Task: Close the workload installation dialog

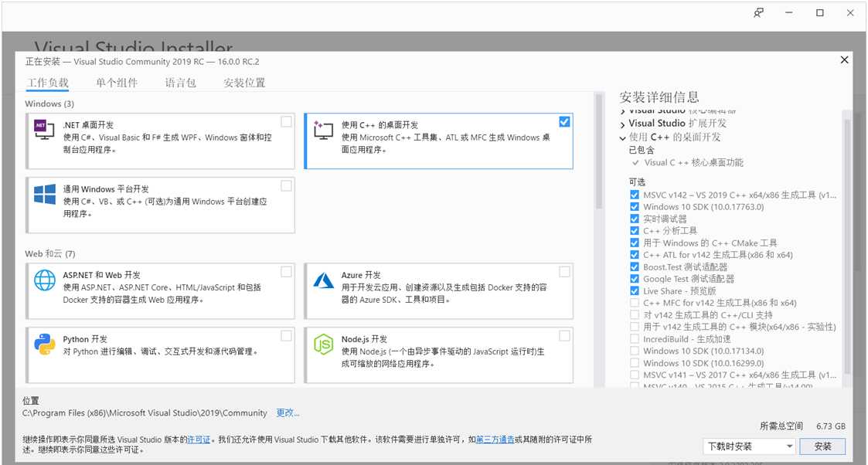Action: point(844,59)
